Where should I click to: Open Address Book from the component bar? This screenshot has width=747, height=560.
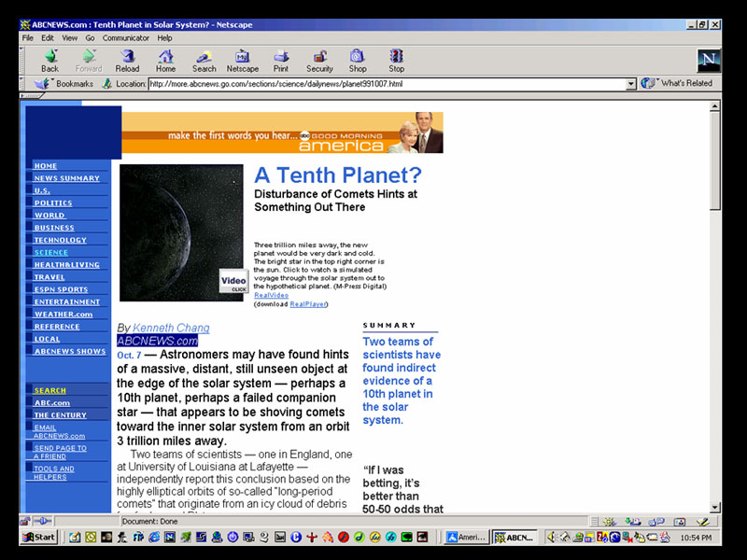tap(680, 522)
